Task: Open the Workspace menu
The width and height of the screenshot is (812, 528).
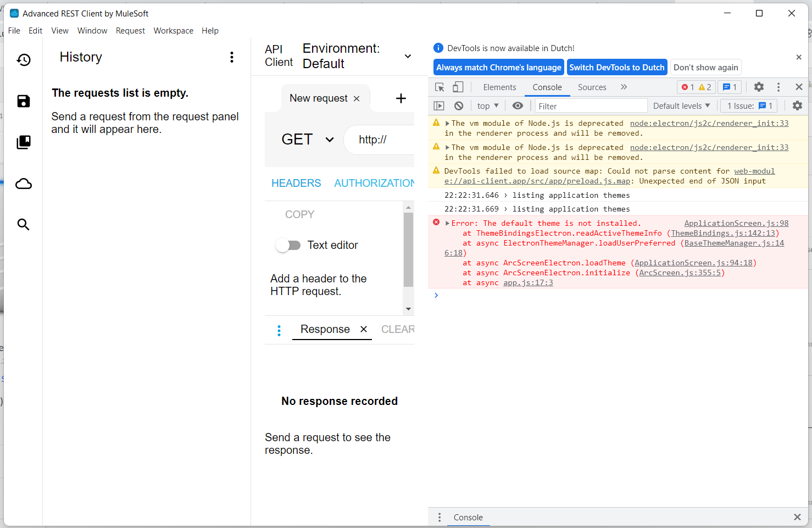Action: pos(173,31)
